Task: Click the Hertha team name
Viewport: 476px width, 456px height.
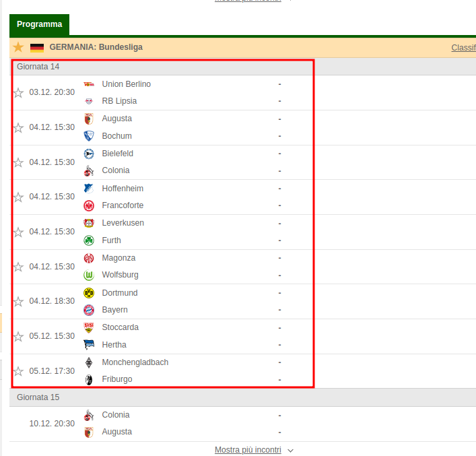Action: coord(114,345)
